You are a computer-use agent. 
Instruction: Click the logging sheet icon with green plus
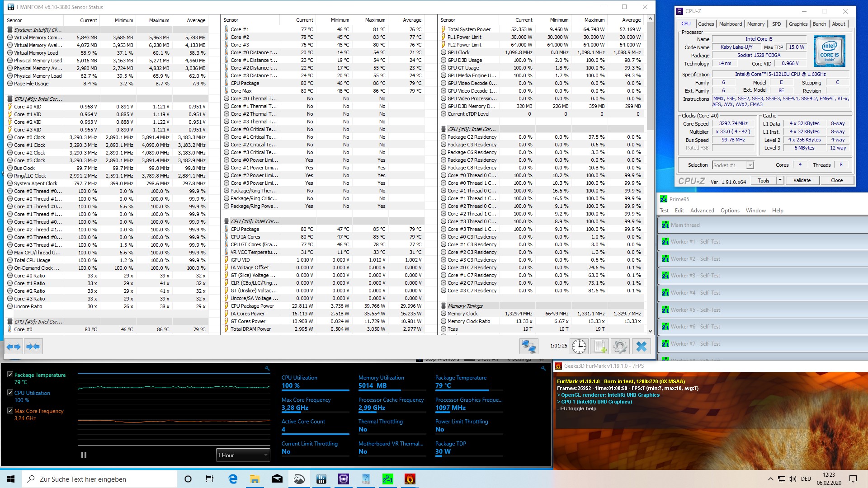pos(599,347)
